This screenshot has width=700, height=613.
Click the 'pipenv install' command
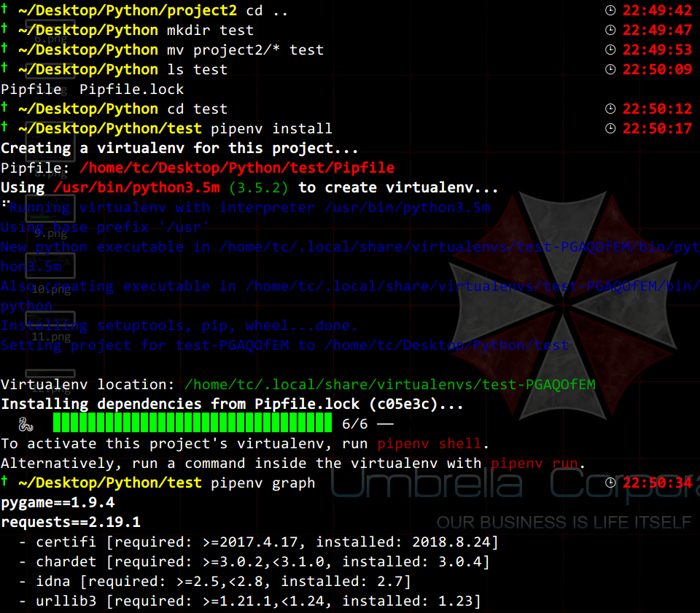[x=271, y=129]
